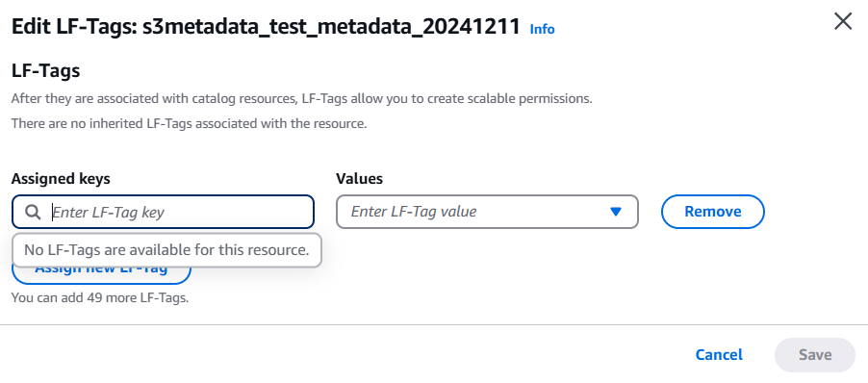Click the Assigned keys column label
The width and height of the screenshot is (868, 383).
pos(61,179)
